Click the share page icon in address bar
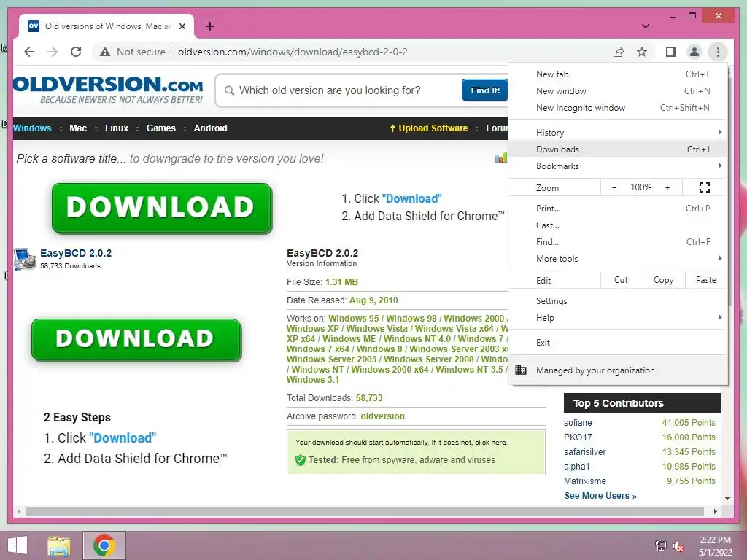The image size is (747, 560). [619, 52]
